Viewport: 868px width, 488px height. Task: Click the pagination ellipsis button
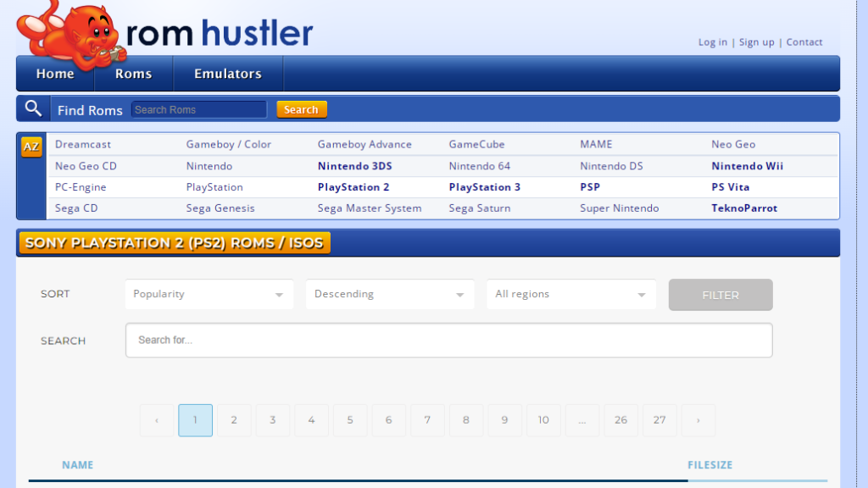point(582,420)
